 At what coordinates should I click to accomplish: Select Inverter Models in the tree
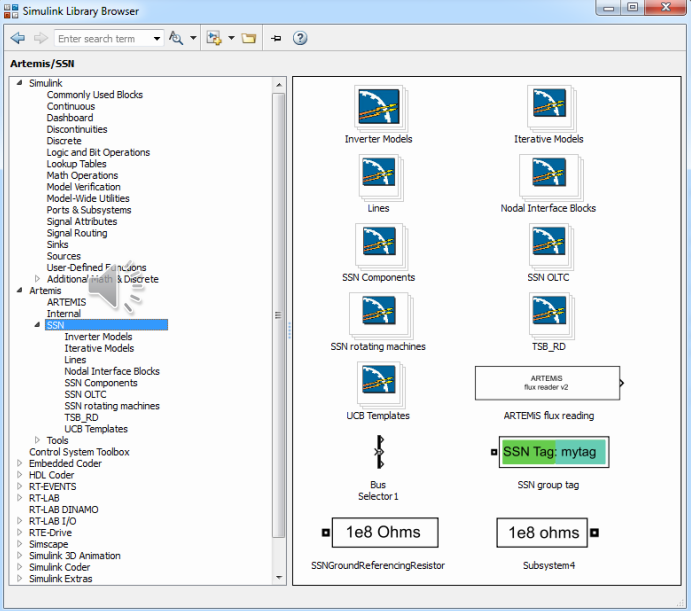[98, 337]
